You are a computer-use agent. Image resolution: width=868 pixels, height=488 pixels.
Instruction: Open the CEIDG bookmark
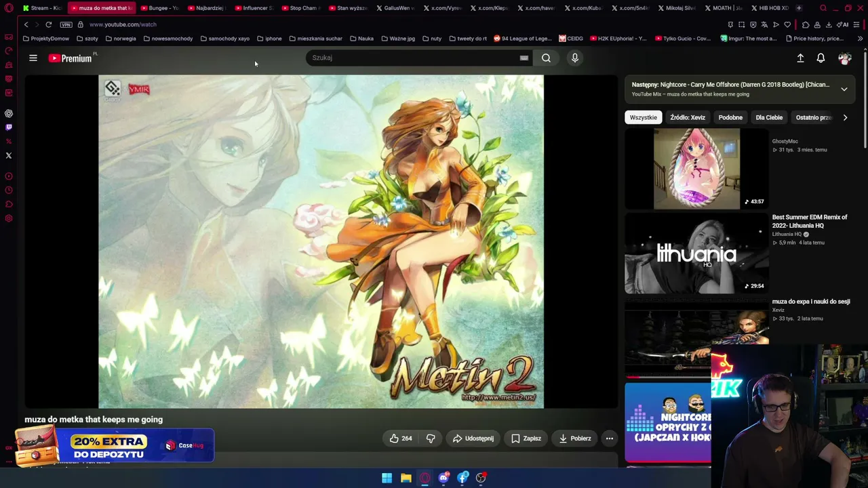(571, 39)
